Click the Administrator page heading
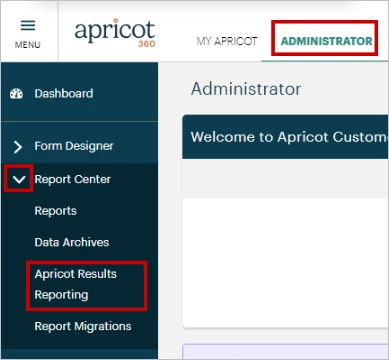The height and width of the screenshot is (360, 389). tap(246, 89)
